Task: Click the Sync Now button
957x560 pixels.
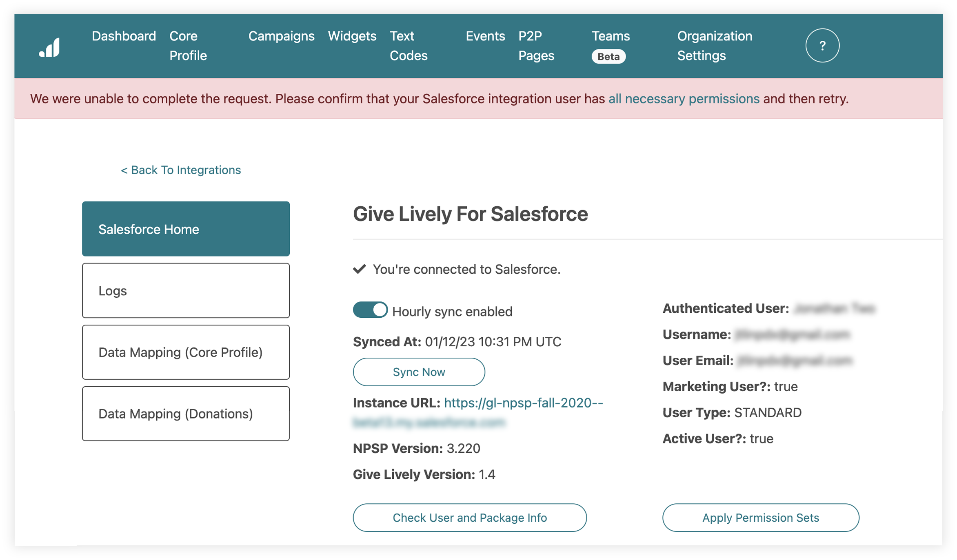Action: click(419, 372)
